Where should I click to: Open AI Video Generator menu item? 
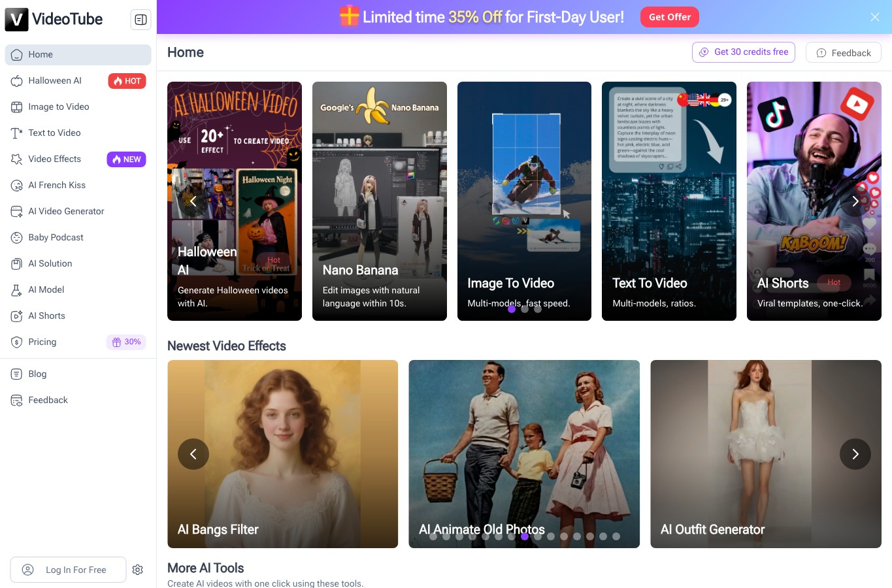pyautogui.click(x=78, y=212)
